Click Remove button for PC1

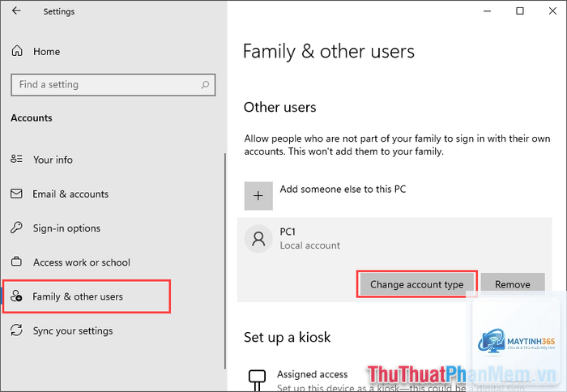(x=513, y=284)
